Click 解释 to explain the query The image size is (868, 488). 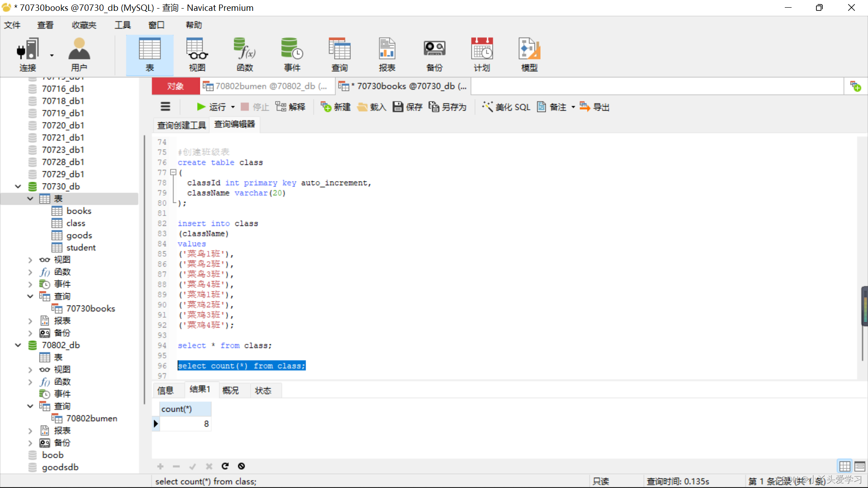click(290, 107)
